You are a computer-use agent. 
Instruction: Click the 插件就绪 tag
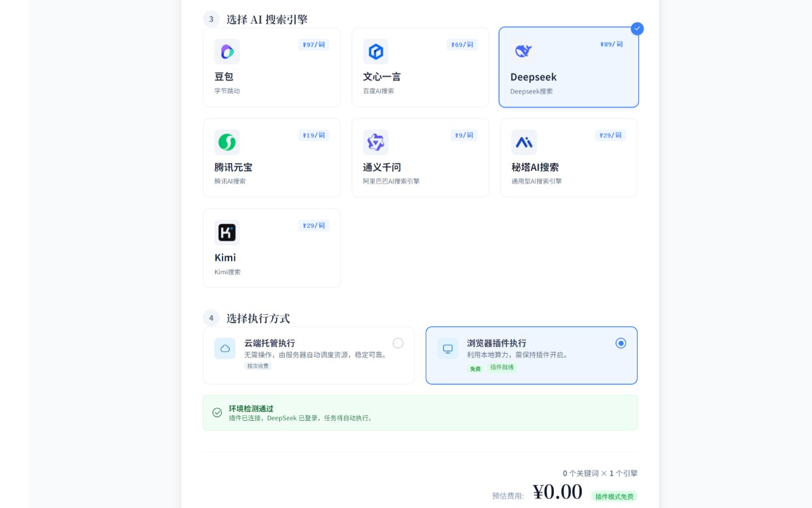click(502, 367)
